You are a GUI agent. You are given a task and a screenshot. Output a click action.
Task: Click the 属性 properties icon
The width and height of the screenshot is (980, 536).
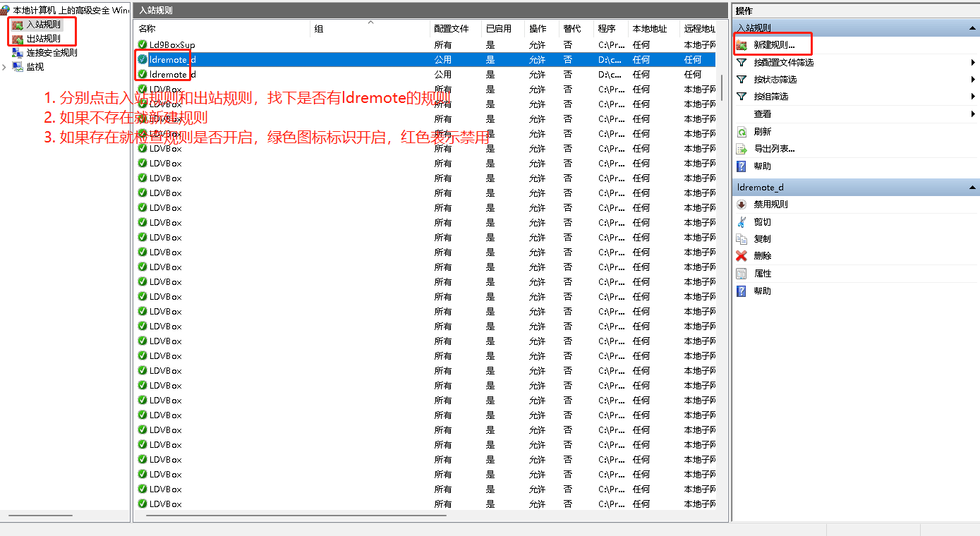[x=742, y=274]
